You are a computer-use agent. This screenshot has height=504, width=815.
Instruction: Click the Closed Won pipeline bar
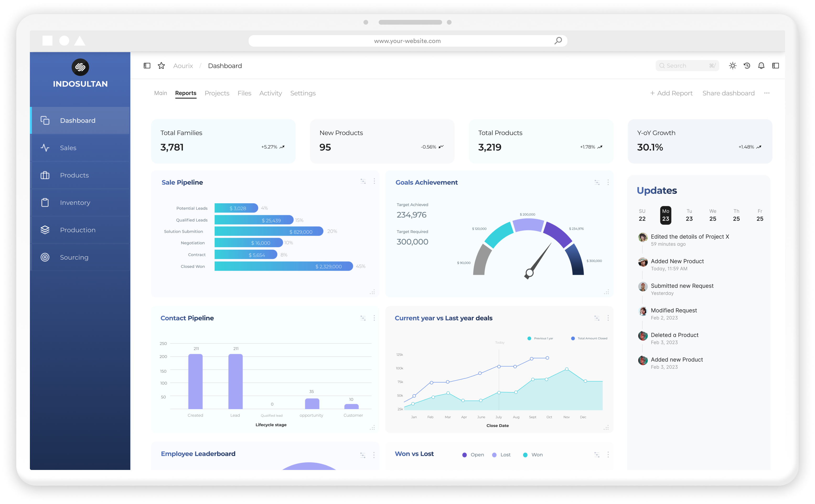[x=283, y=266]
